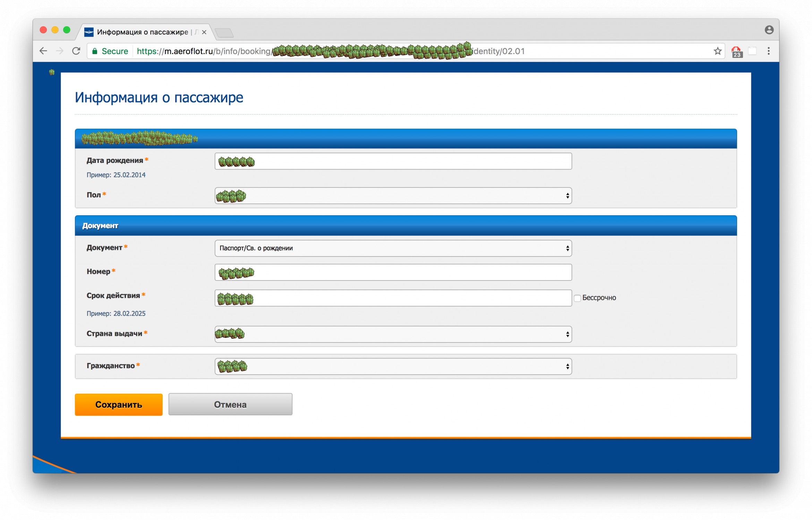This screenshot has height=520, width=812.
Task: Open the Страна выдачи dropdown
Action: point(393,334)
